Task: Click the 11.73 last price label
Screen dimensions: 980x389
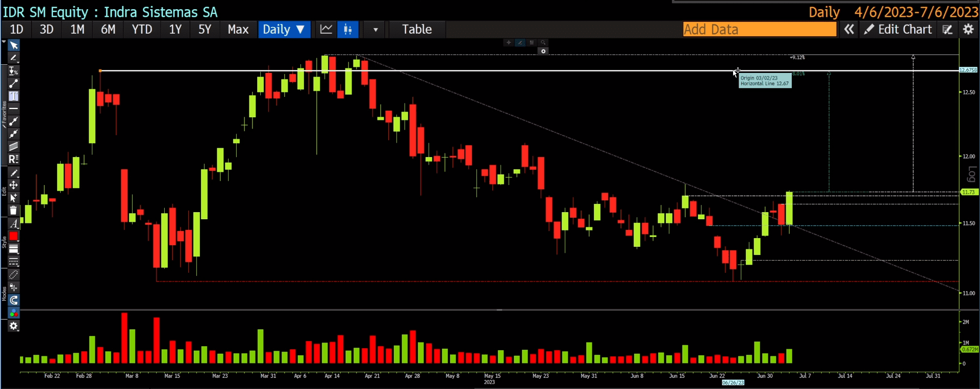Action: [969, 192]
